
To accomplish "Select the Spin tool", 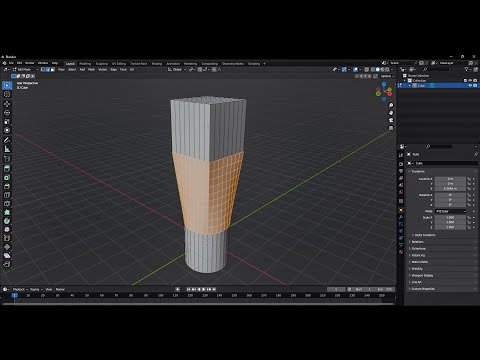I will click(x=7, y=221).
